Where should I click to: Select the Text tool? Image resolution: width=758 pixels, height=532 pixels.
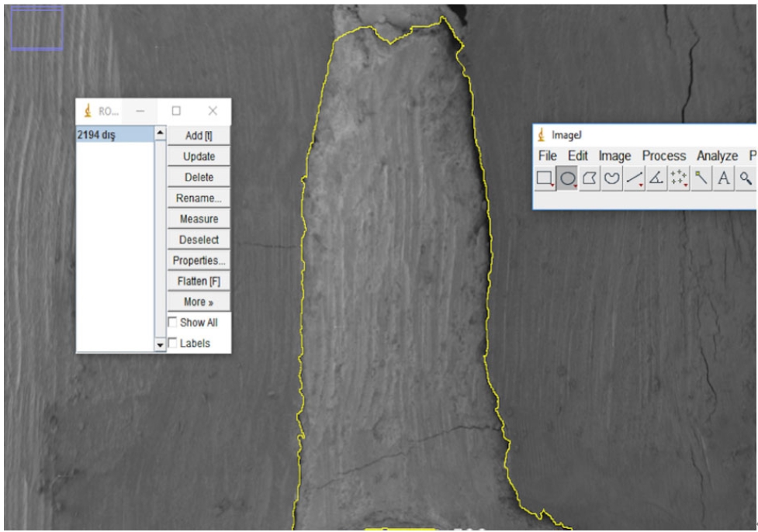pyautogui.click(x=723, y=178)
